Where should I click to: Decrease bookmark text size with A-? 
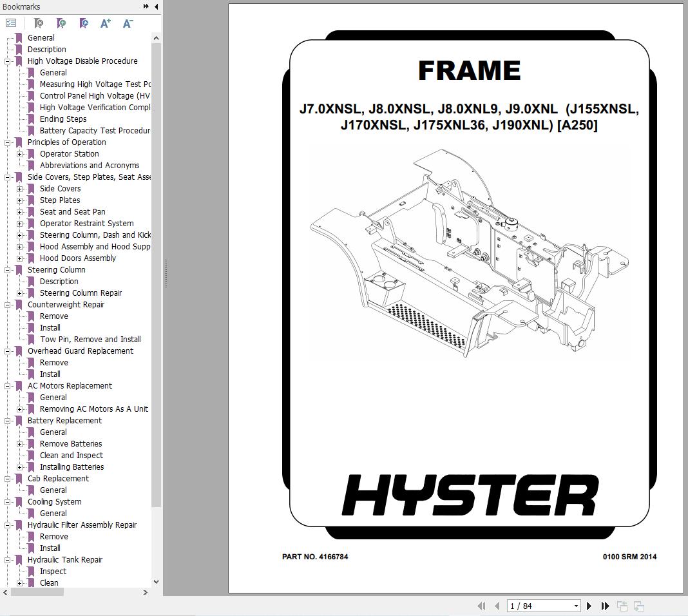128,23
